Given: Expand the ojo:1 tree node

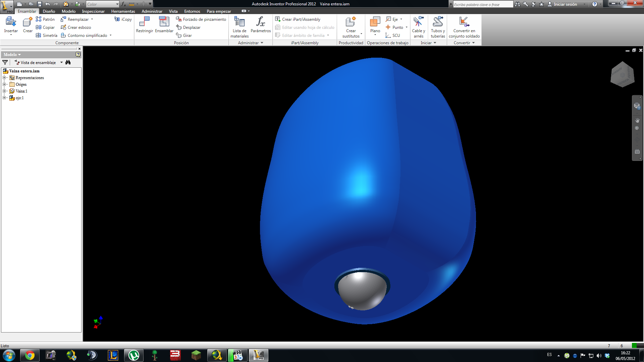Looking at the screenshot, I should (4, 98).
